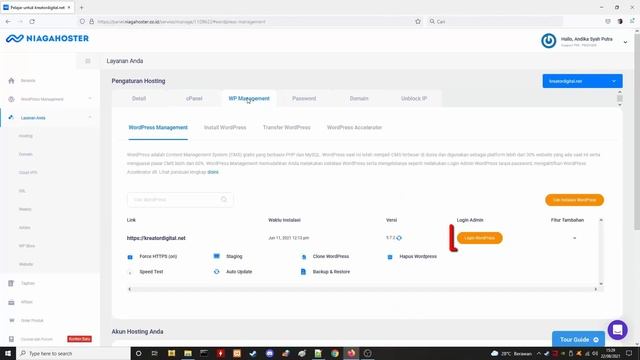640x360 pixels.
Task: Click the browser Cari search box
Action: point(495,22)
